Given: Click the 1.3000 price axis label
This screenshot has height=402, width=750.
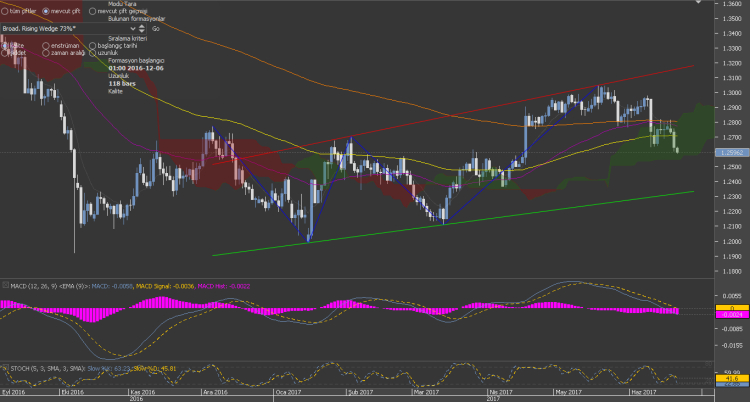Looking at the screenshot, I should click(733, 93).
